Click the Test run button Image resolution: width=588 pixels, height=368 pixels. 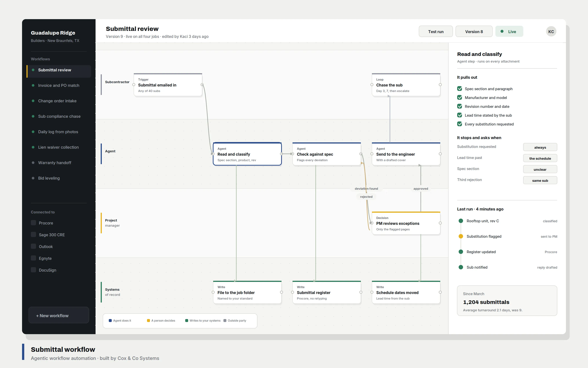436,32
